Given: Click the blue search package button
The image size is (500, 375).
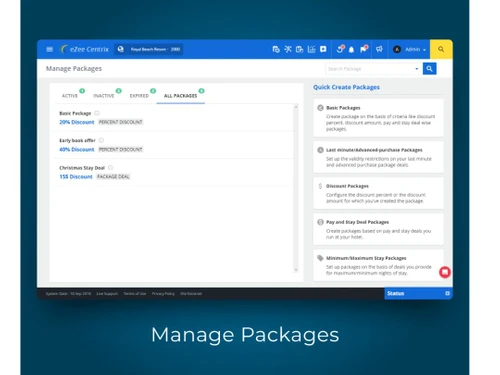Looking at the screenshot, I should tap(429, 69).
